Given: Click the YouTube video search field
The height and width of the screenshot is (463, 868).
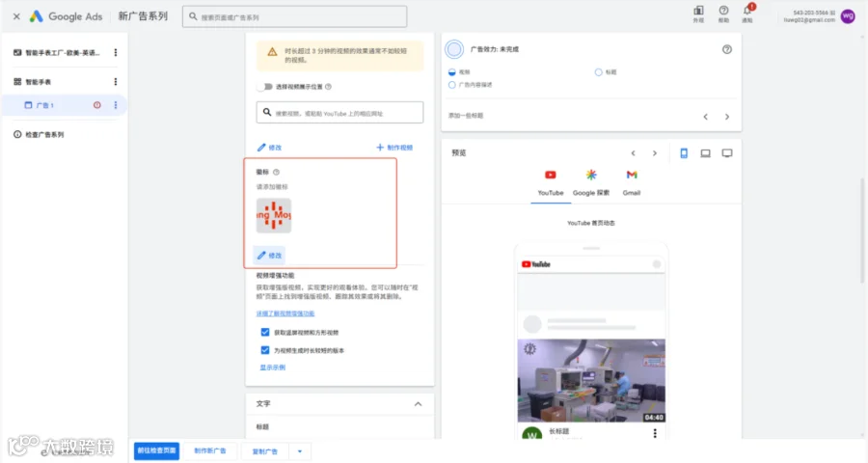Looking at the screenshot, I should 339,113.
